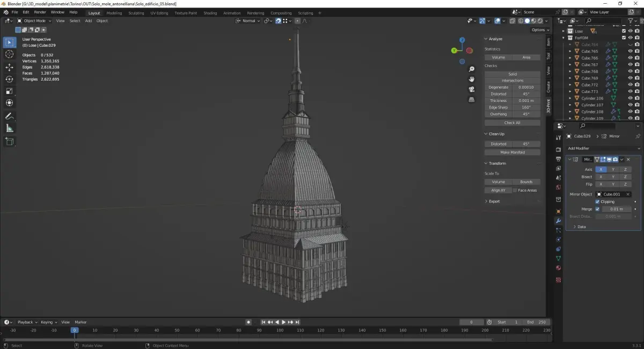Select rendered viewport shading
The height and width of the screenshot is (349, 644).
pyautogui.click(x=539, y=21)
